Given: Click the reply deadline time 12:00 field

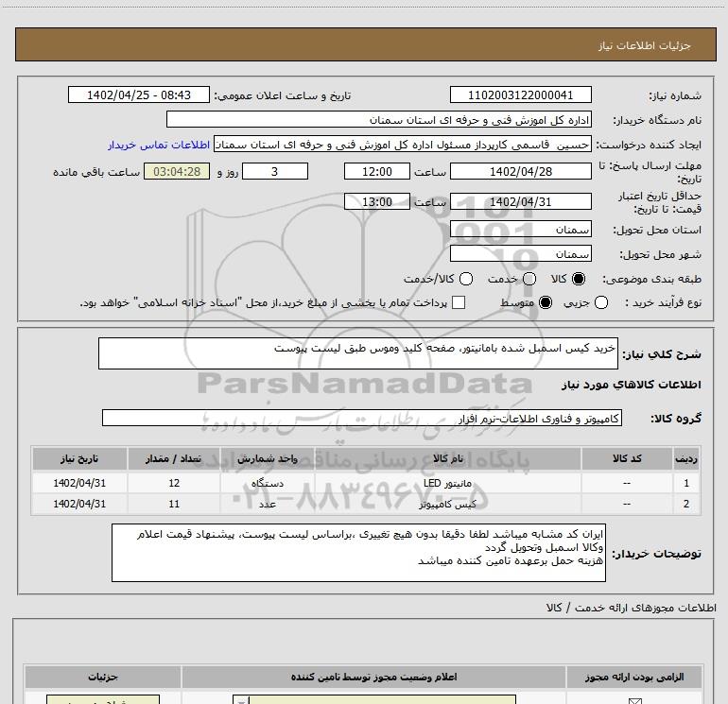Looking at the screenshot, I should [377, 171].
